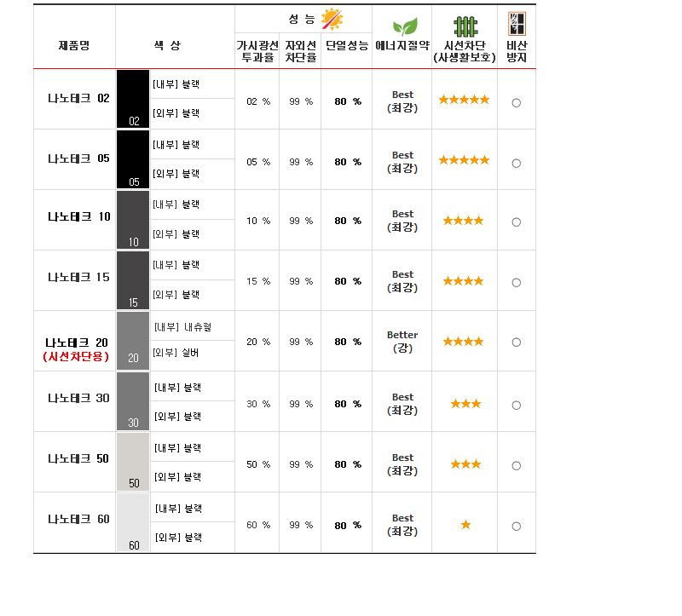682x616 pixels.
Task: Click the shatter-prevention window icon
Action: 517,24
